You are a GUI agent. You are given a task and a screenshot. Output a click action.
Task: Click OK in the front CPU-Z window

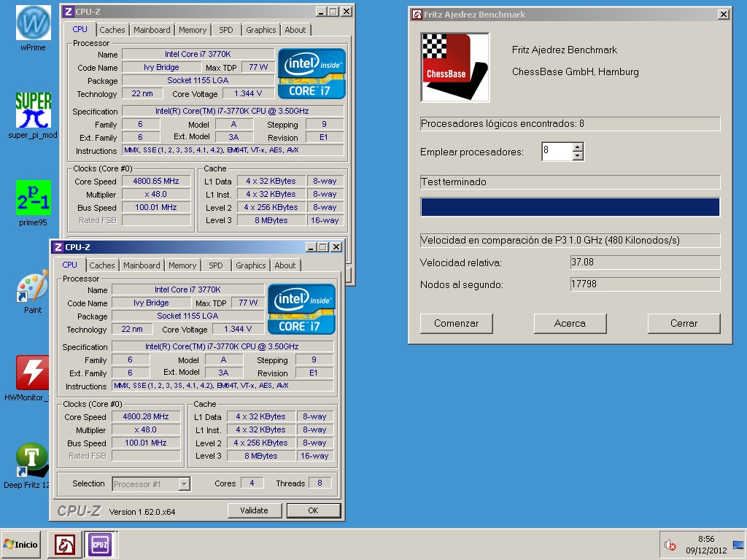313,510
